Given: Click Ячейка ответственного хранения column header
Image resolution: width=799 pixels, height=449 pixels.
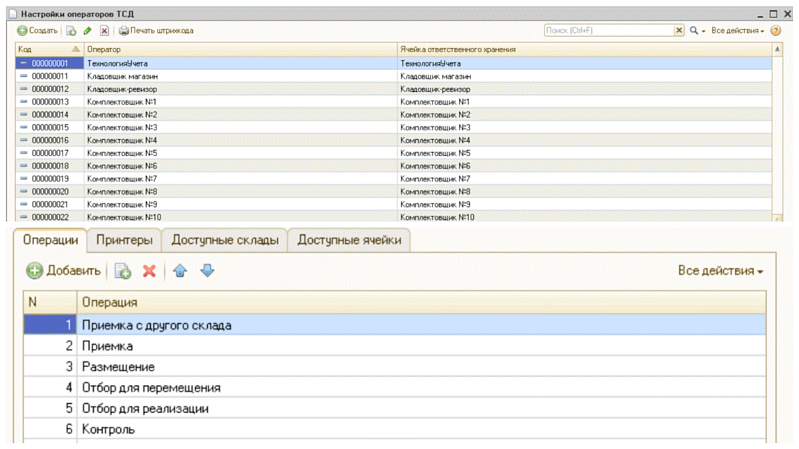Looking at the screenshot, I should (x=584, y=49).
